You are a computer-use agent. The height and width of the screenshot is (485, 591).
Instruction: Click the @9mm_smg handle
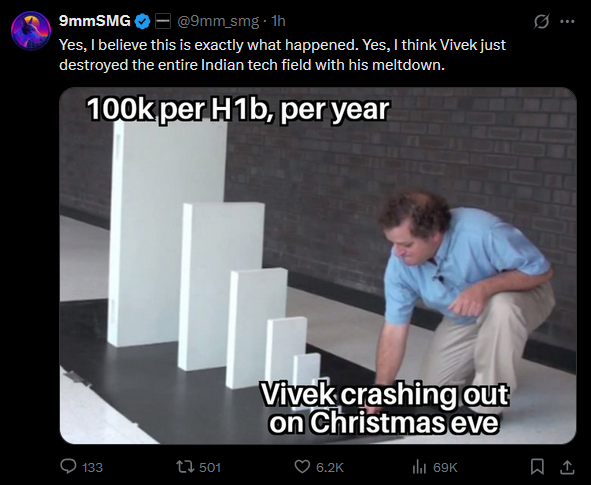(x=218, y=21)
